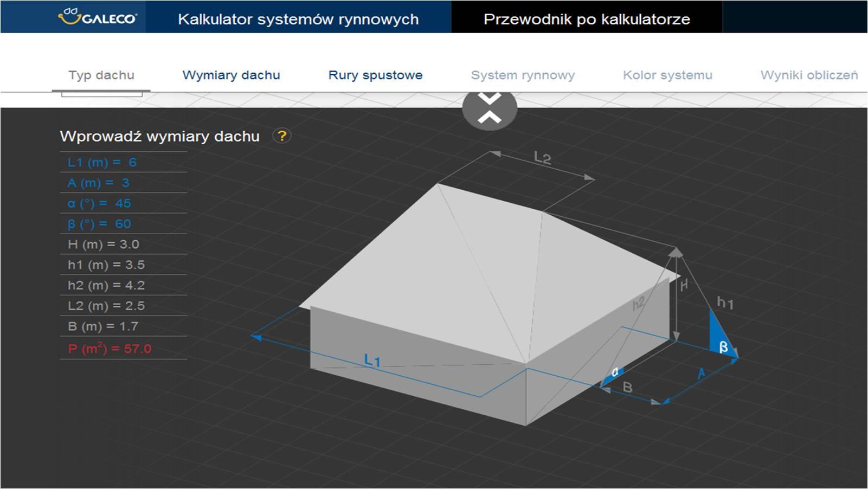Change the β (°) angle field
This screenshot has height=489, width=868.
pos(123,224)
